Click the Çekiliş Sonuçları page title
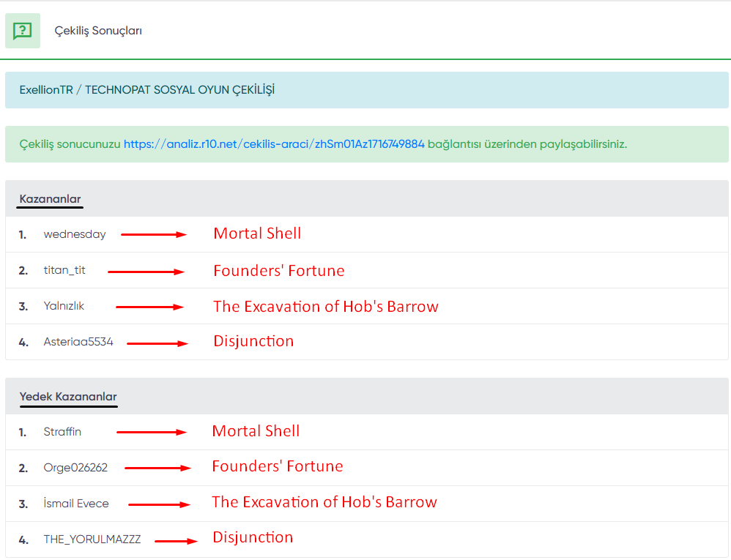This screenshot has height=560, width=731. (98, 31)
